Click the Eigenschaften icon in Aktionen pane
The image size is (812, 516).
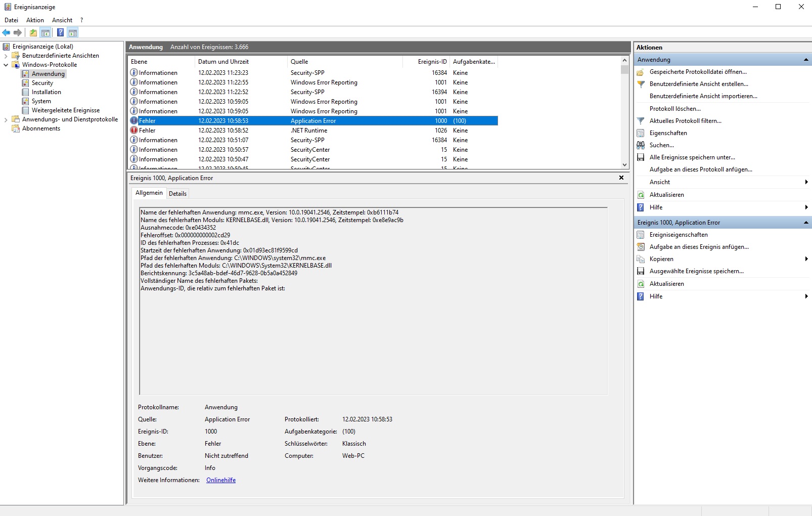pyautogui.click(x=641, y=133)
